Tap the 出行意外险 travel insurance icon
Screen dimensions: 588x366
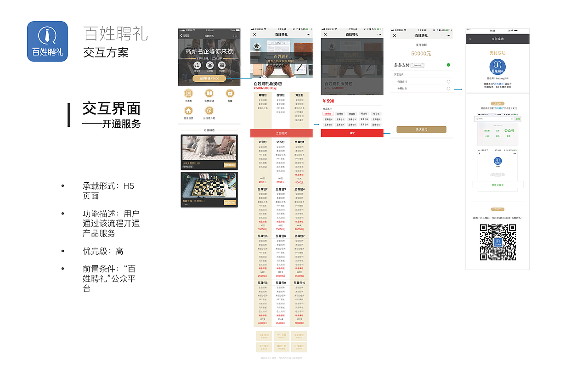pyautogui.click(x=209, y=111)
